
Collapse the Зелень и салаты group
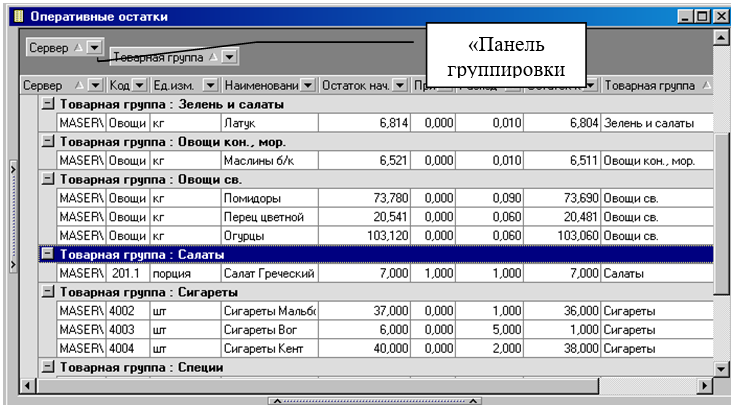point(48,104)
